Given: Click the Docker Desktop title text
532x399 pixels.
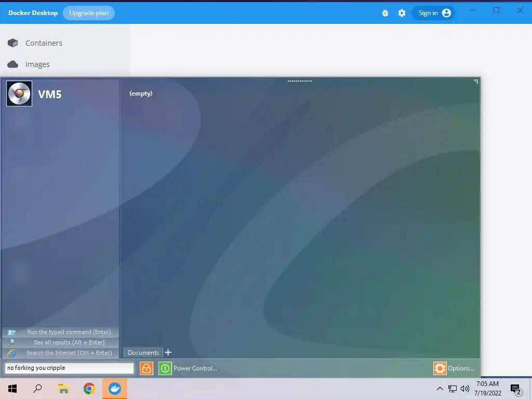Looking at the screenshot, I should click(x=33, y=13).
